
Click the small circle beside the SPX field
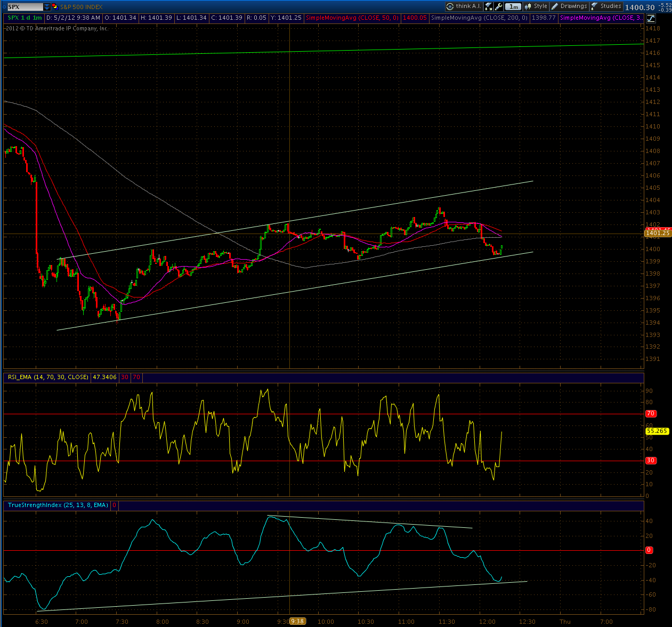point(4,7)
